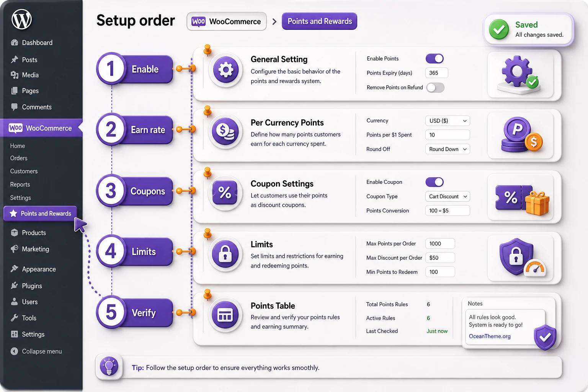Viewport: 588px width, 392px height.
Task: Open the Round Off dropdown
Action: point(448,149)
